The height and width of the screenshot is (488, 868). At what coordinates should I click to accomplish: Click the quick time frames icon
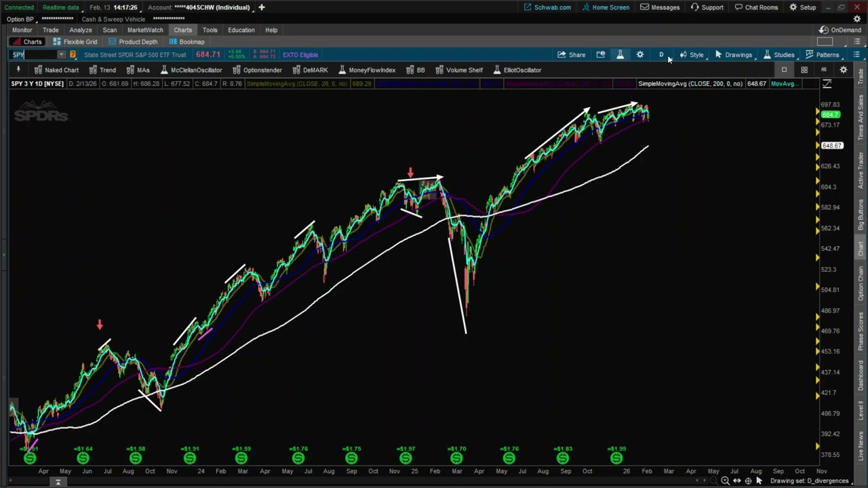click(600, 55)
